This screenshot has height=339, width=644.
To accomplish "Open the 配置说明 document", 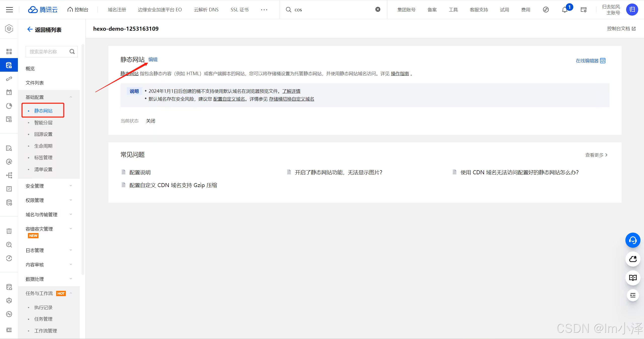I will (140, 173).
